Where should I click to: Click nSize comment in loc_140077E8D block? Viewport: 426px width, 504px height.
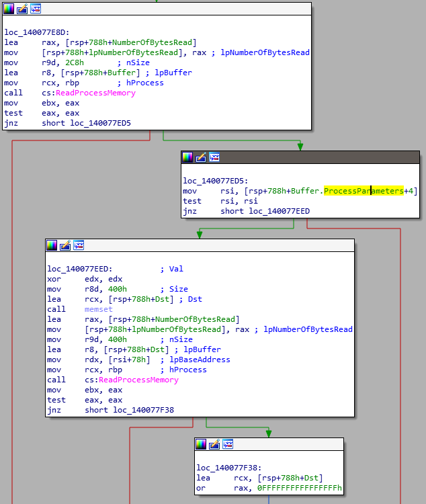(138, 62)
